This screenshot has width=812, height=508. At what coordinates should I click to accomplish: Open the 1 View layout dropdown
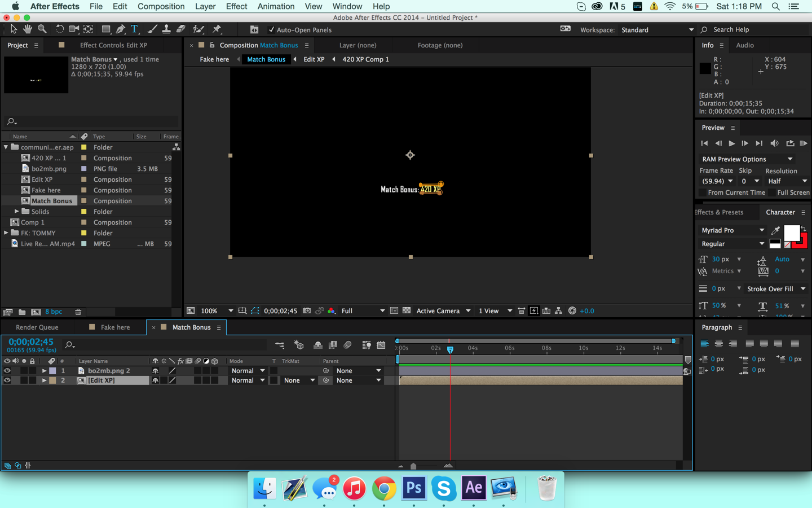point(495,311)
